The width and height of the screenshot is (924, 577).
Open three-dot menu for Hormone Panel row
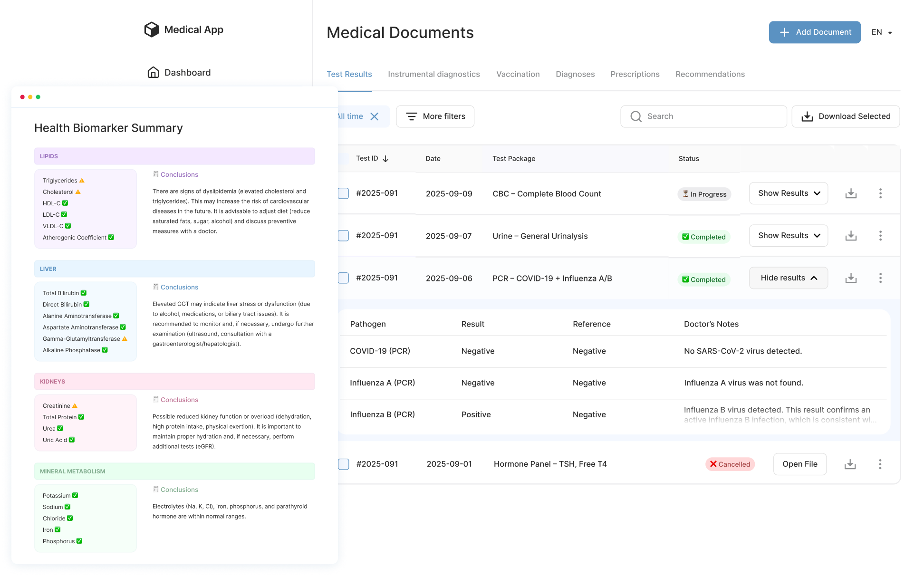880,464
